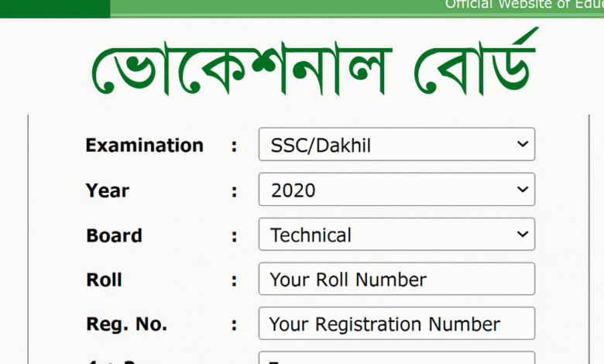Screen dimensions: 604x364
Task: Click the Reg. No. label
Action: [127, 324]
